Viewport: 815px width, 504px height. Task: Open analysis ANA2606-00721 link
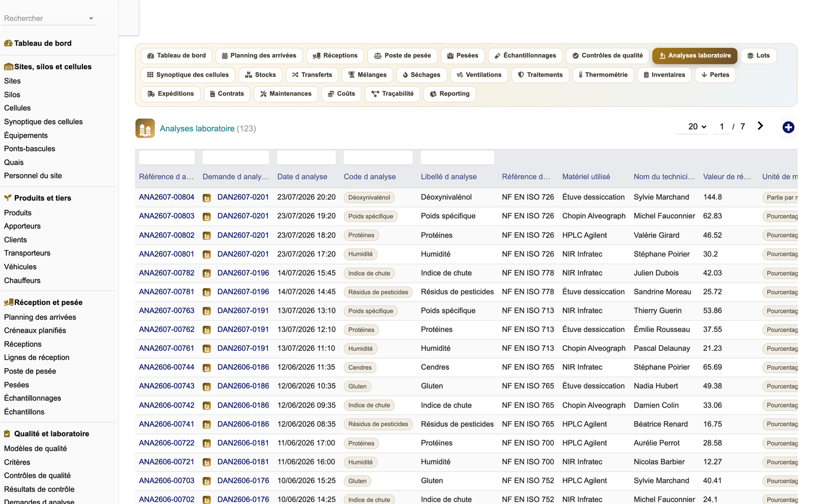point(166,461)
